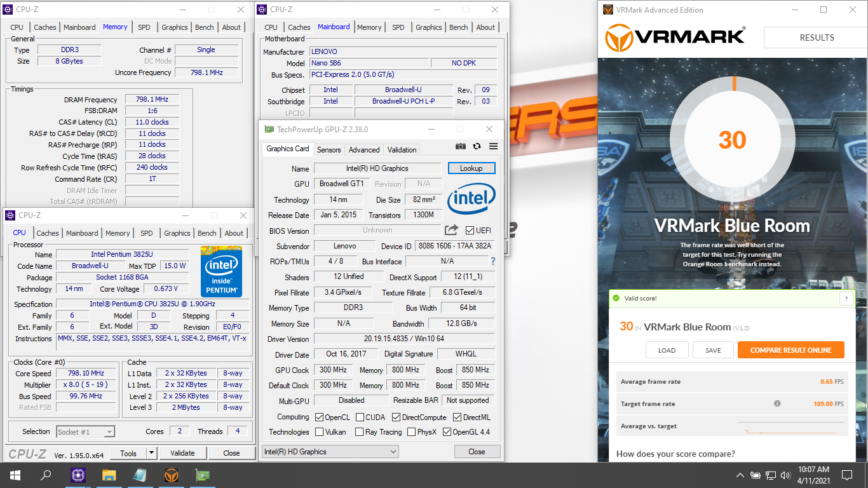The height and width of the screenshot is (488, 868).
Task: Click the GPU-Z refresh icon
Action: 477,146
